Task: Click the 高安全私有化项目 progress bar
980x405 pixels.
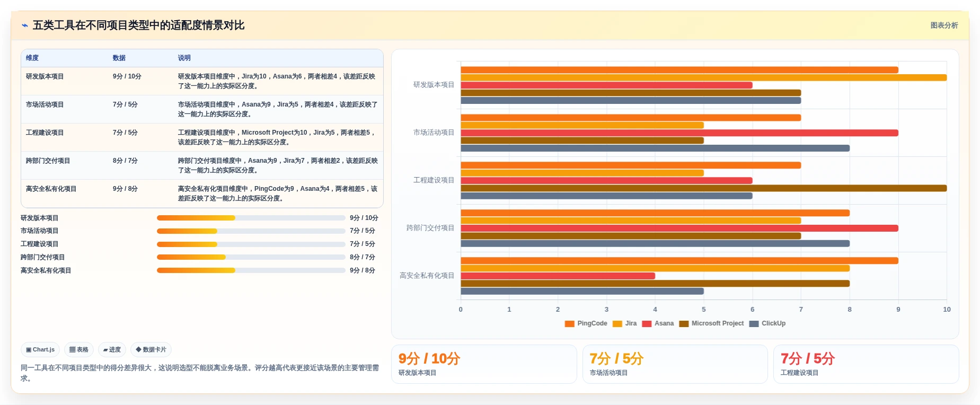Action: pyautogui.click(x=251, y=270)
